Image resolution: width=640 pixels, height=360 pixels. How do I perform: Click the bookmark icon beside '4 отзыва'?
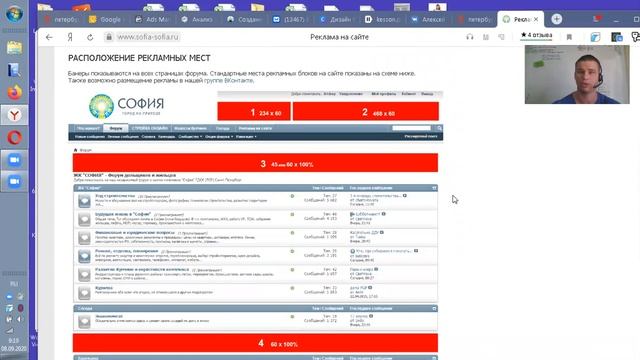coord(569,37)
